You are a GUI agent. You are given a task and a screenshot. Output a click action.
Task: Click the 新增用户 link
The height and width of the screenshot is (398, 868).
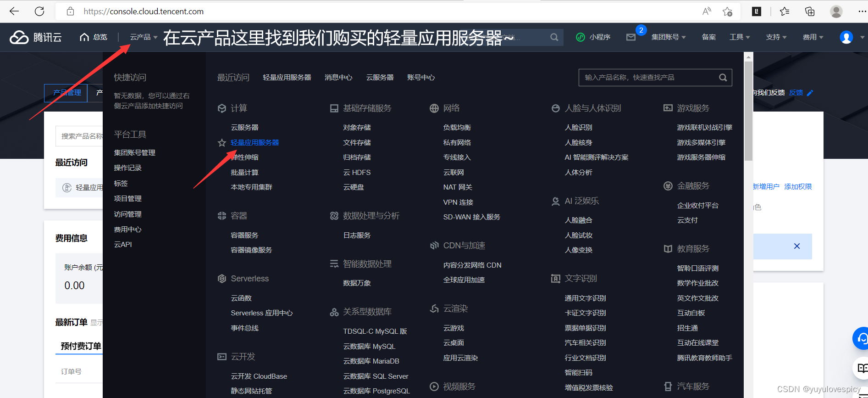point(766,187)
